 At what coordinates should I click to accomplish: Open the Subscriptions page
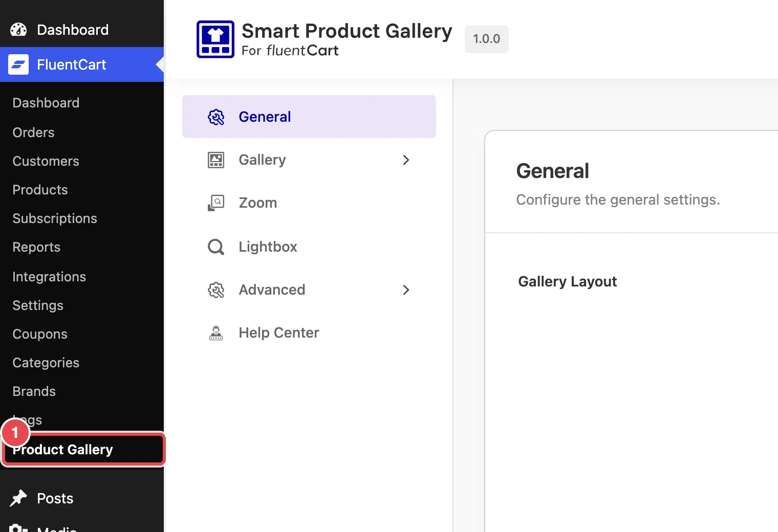point(55,218)
